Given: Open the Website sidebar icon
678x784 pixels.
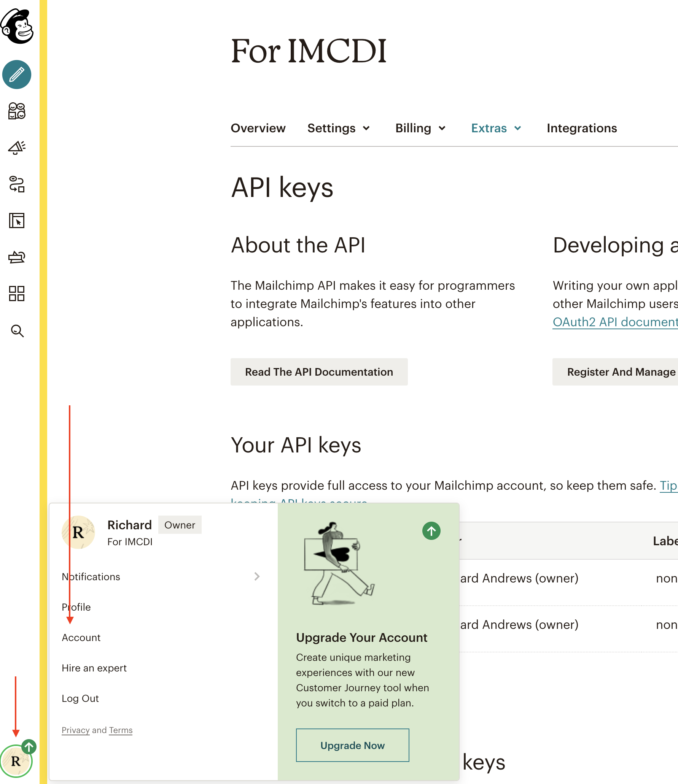Looking at the screenshot, I should pos(17,221).
